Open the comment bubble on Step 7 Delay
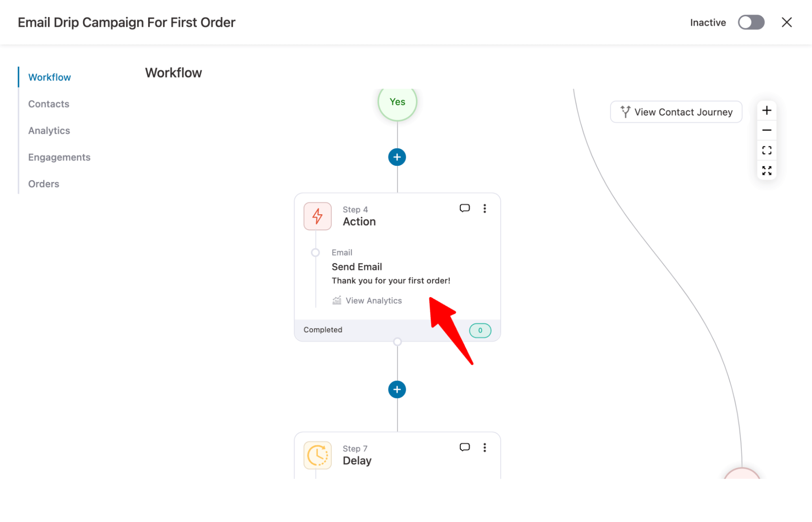 click(464, 447)
